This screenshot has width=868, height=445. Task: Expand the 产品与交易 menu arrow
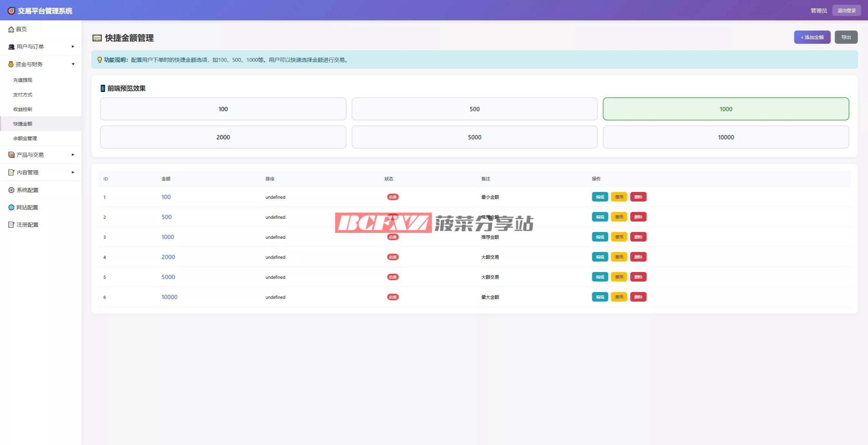73,155
